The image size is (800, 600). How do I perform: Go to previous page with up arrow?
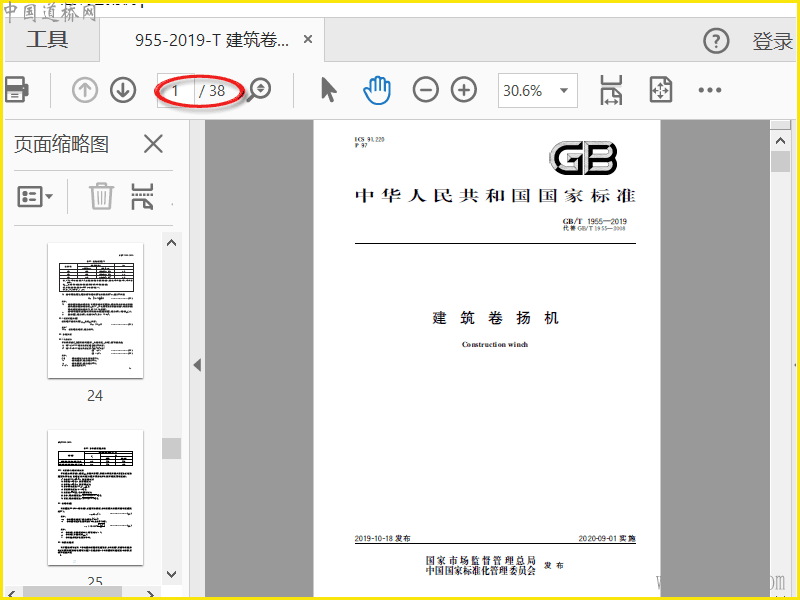[85, 90]
